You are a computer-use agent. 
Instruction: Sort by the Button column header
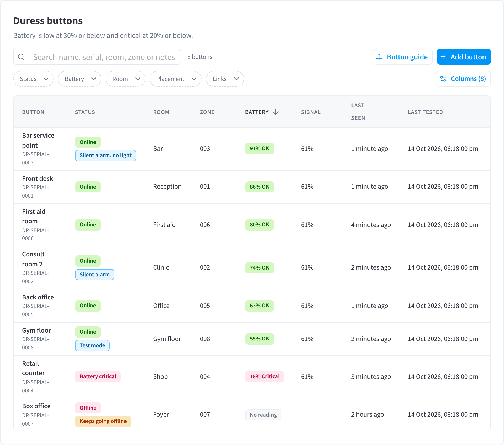point(33,112)
